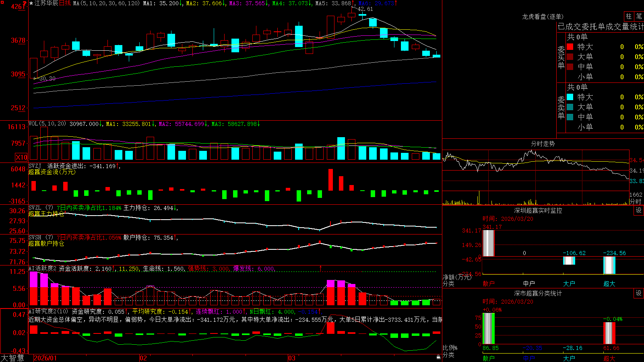
Task: Click the MA2: 37.606 value
Action: pos(204,3)
